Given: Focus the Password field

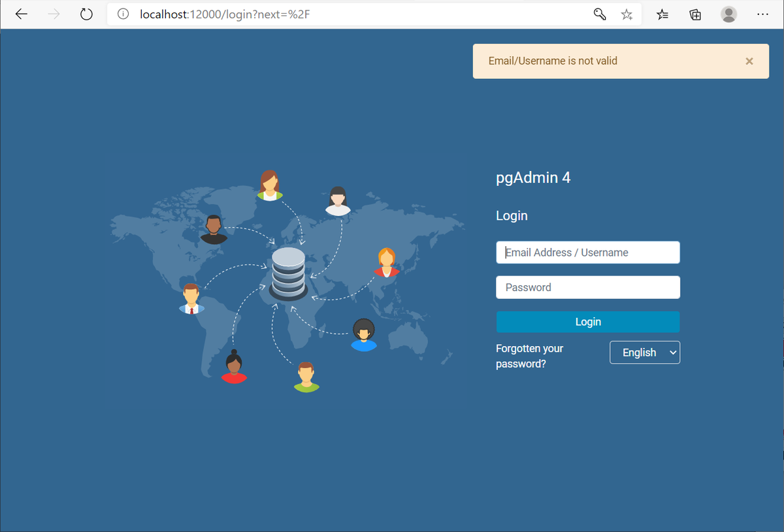Looking at the screenshot, I should pos(588,287).
